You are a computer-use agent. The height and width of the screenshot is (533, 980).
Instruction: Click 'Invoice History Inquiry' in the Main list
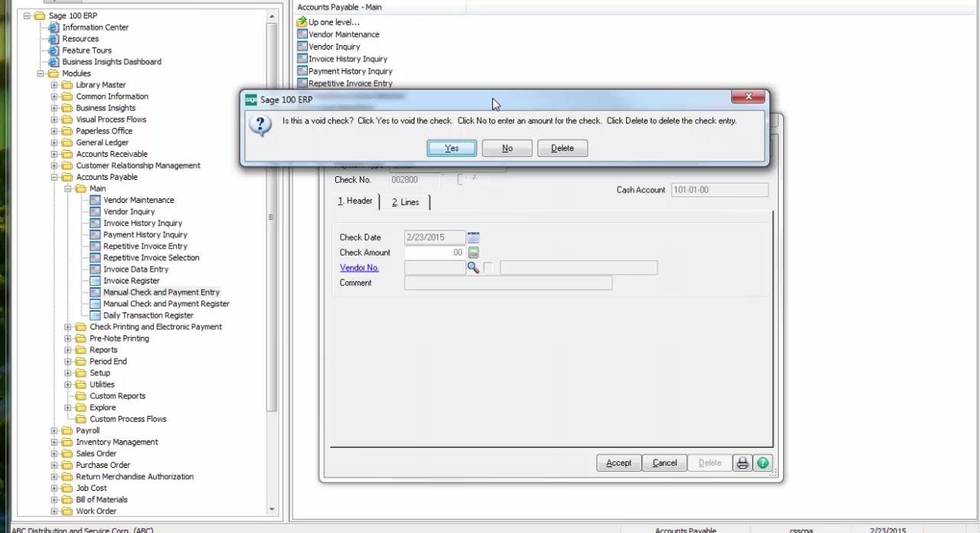click(348, 59)
